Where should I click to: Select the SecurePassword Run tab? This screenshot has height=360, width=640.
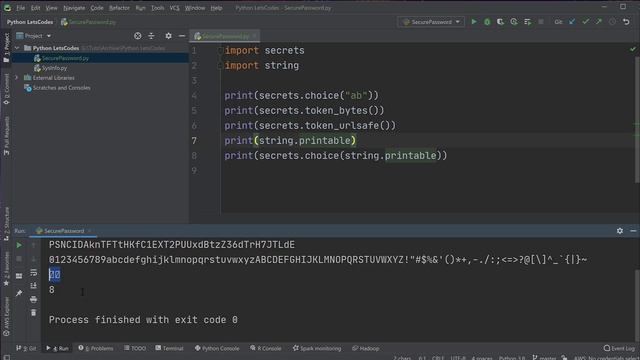[x=63, y=231]
